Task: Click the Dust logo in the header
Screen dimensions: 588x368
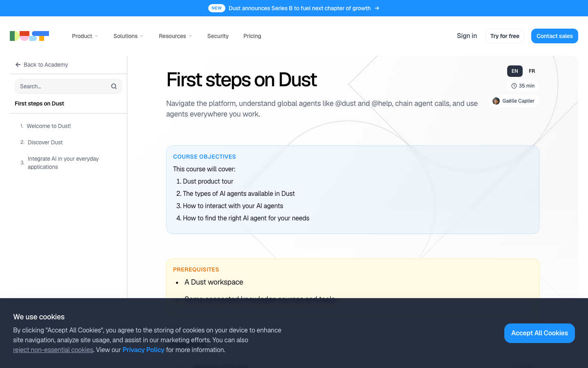Action: [29, 36]
